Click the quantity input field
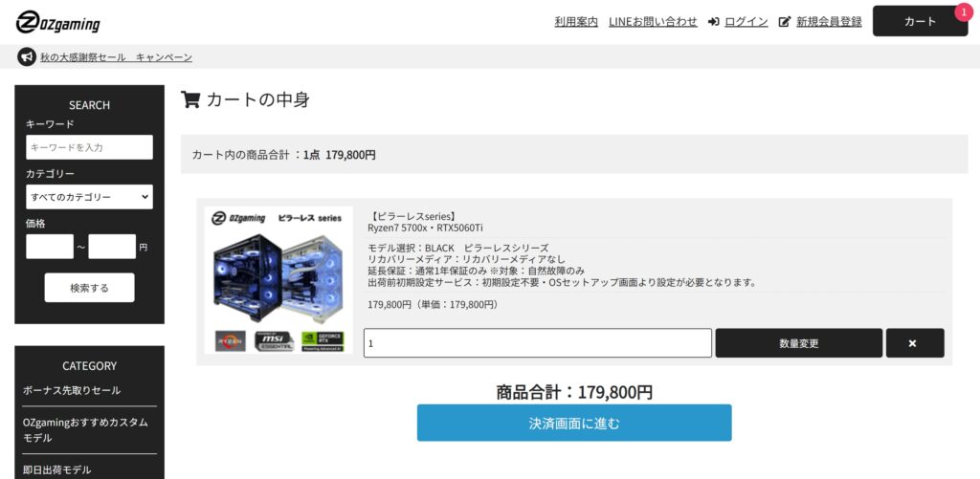 [538, 343]
